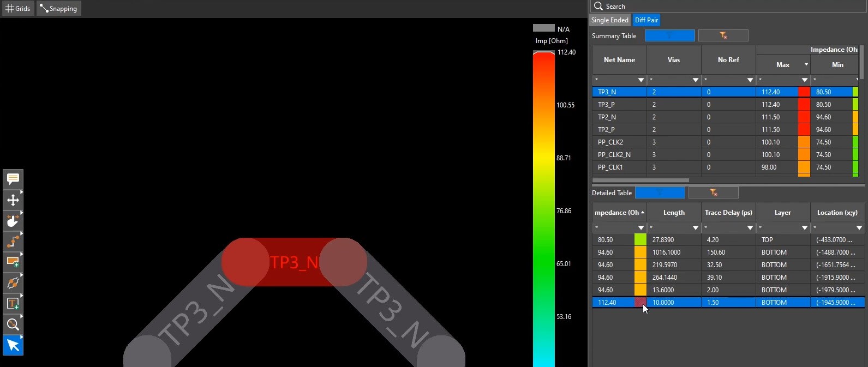868x367 pixels.
Task: Select the detailed row with length 1016.1000
Action: coord(728,252)
